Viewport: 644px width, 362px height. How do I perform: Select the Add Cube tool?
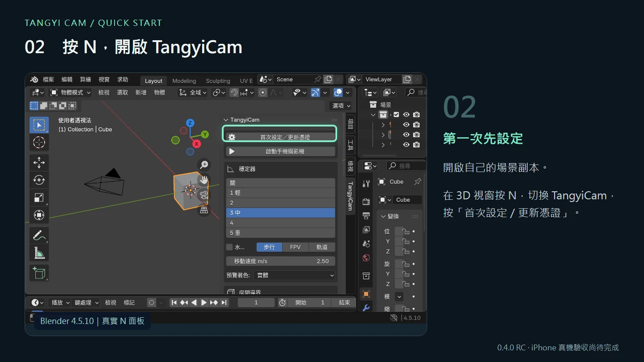39,273
